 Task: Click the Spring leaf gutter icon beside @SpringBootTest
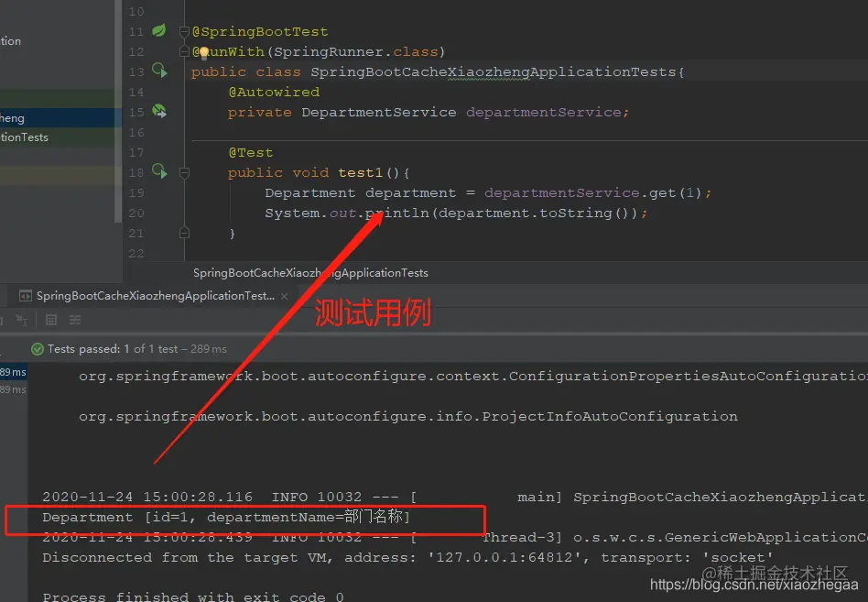click(159, 30)
